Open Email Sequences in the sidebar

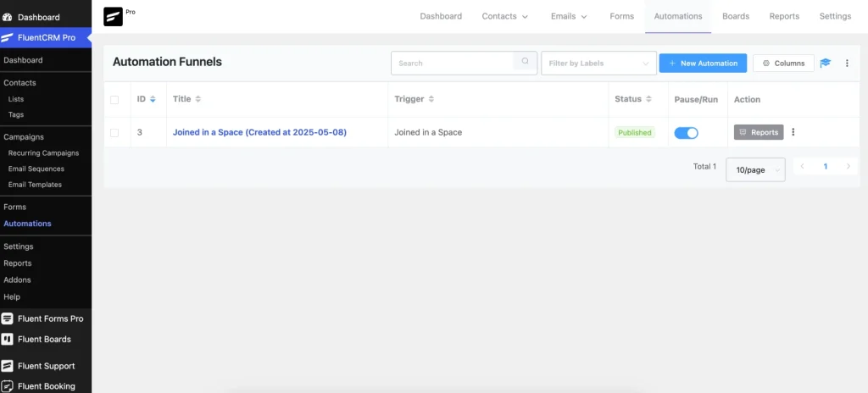(x=36, y=169)
